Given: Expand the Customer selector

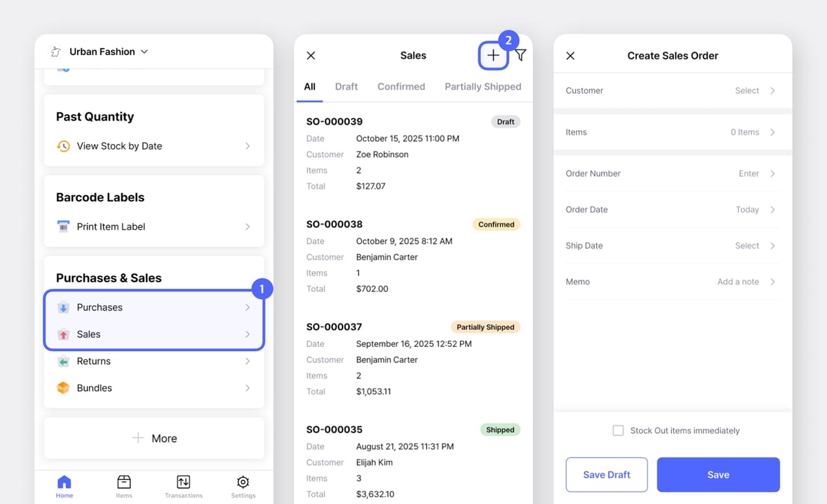Looking at the screenshot, I should [672, 90].
